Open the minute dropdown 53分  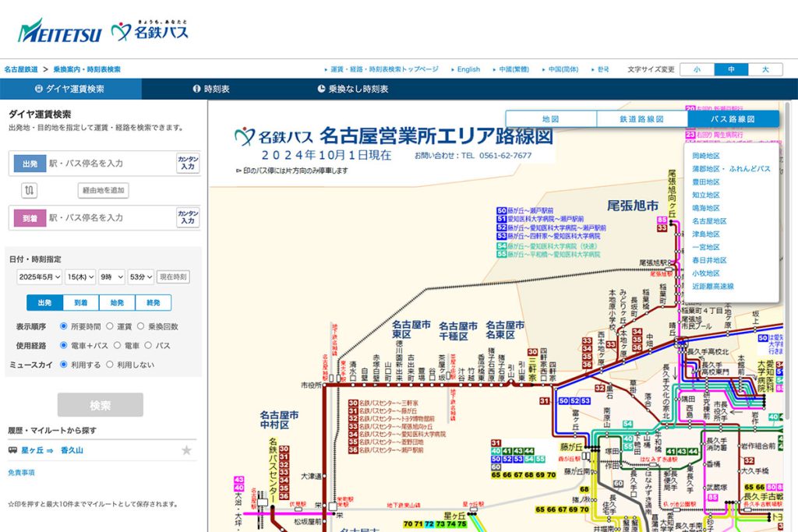coord(140,277)
